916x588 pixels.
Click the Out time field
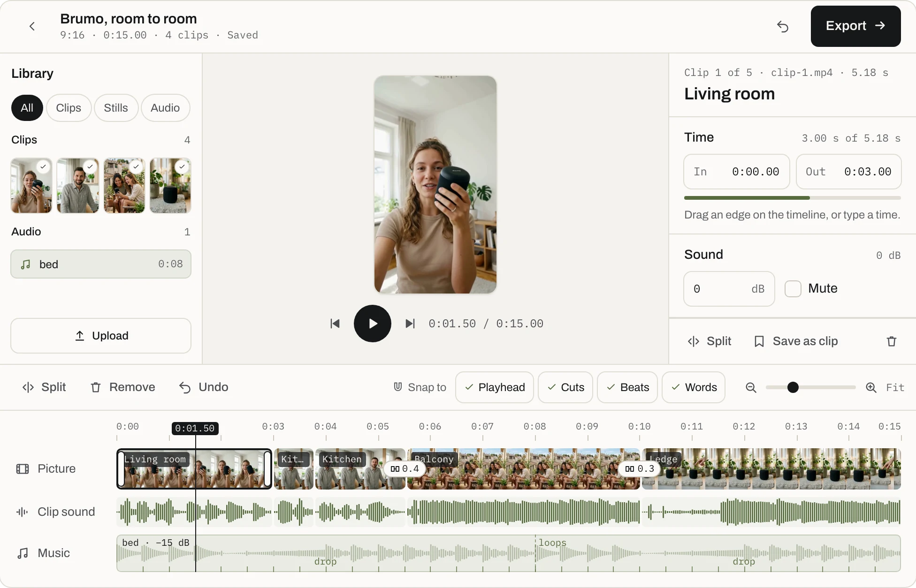pos(848,172)
